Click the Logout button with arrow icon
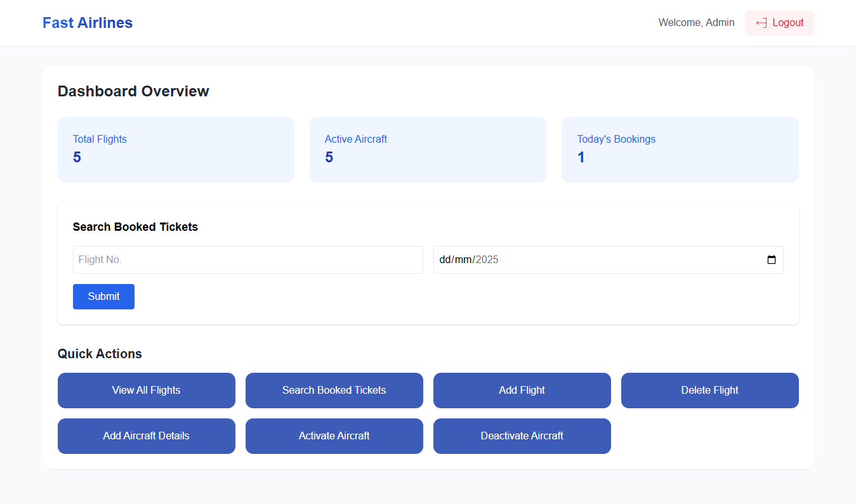This screenshot has width=856, height=504. coord(779,23)
